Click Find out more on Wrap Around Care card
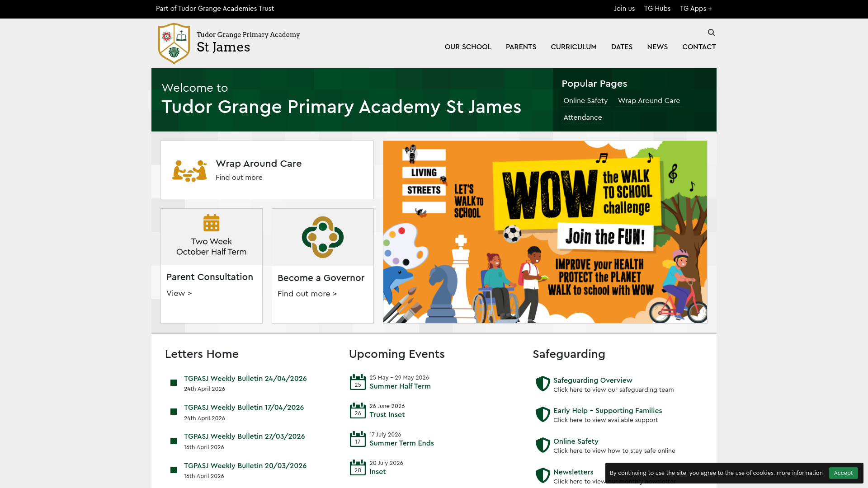 (x=239, y=178)
